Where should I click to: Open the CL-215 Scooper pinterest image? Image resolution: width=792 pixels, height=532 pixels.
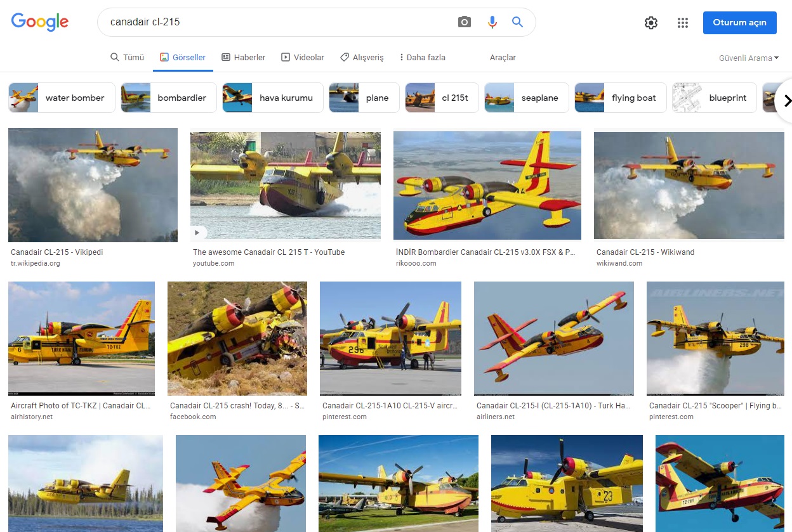click(715, 339)
